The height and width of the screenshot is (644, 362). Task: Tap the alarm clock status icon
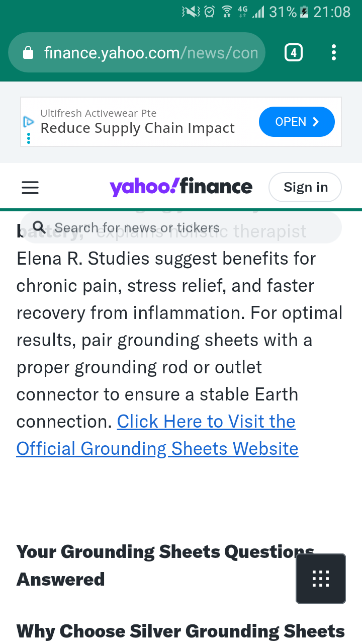coord(210,12)
